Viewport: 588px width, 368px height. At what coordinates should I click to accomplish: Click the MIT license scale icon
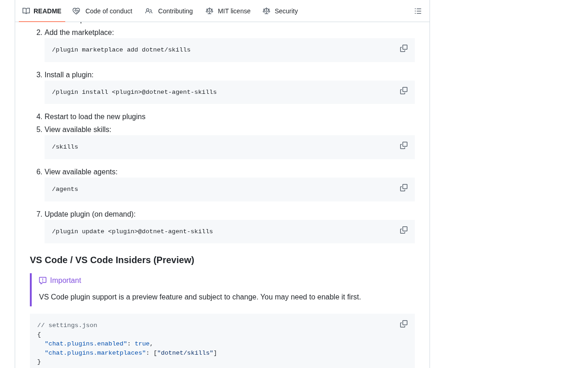(x=209, y=11)
